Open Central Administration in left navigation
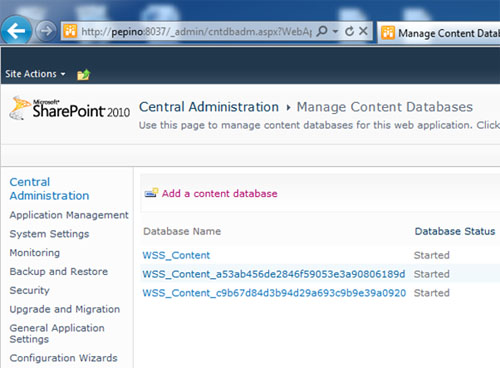Image resolution: width=500 pixels, height=368 pixels. [49, 189]
